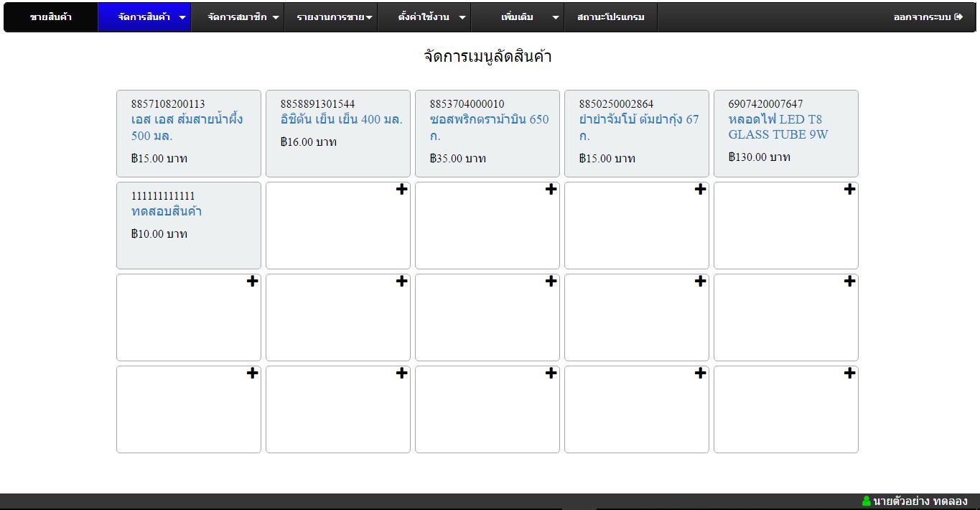Click the logout arrow icon beside ออกจากระบบ
This screenshot has height=510, width=980.
(958, 17)
